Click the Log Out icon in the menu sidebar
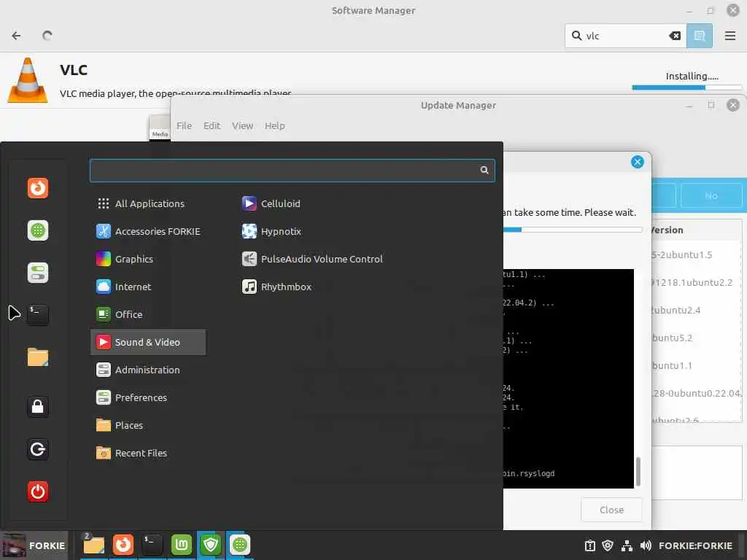The height and width of the screenshot is (560, 747). (x=38, y=449)
